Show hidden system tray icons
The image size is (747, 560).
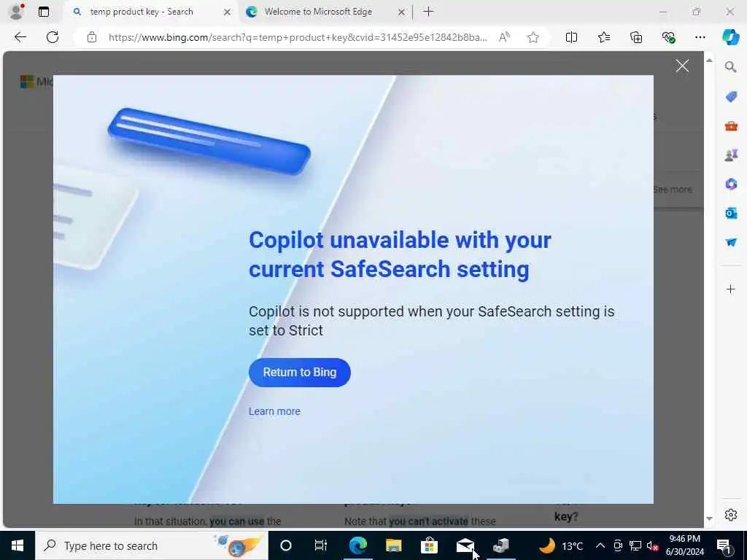click(x=600, y=545)
